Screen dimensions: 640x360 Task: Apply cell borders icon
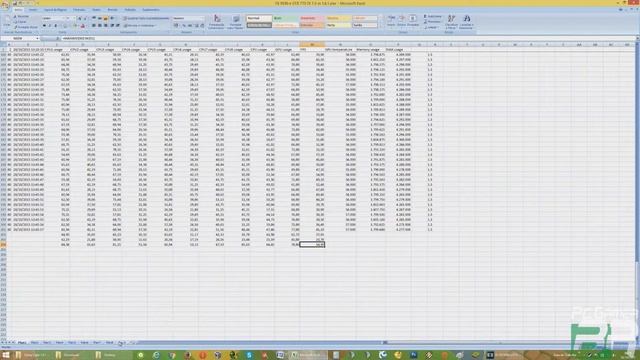(x=66, y=26)
